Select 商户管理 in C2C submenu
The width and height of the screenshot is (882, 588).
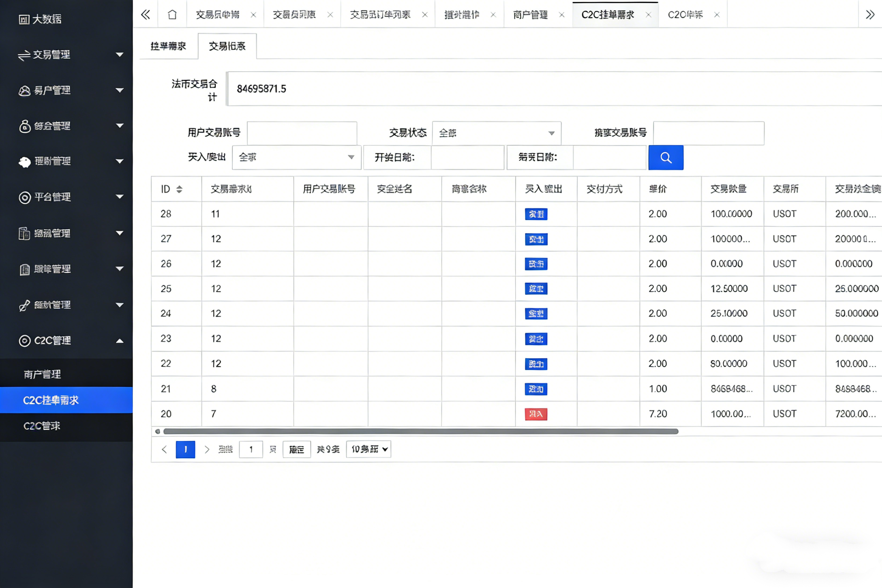(42, 374)
